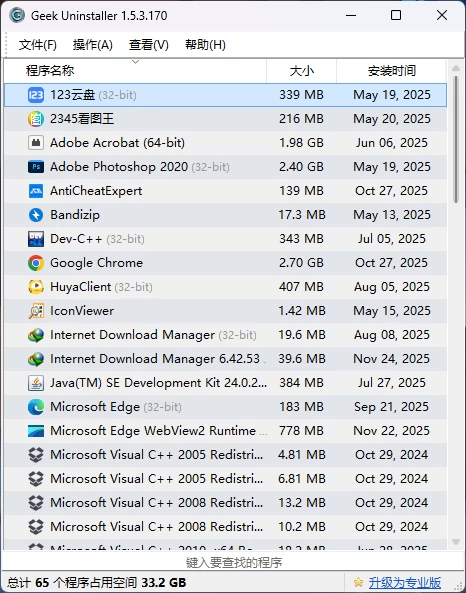Click the 778 MB size value
This screenshot has width=466, height=593.
tap(301, 431)
